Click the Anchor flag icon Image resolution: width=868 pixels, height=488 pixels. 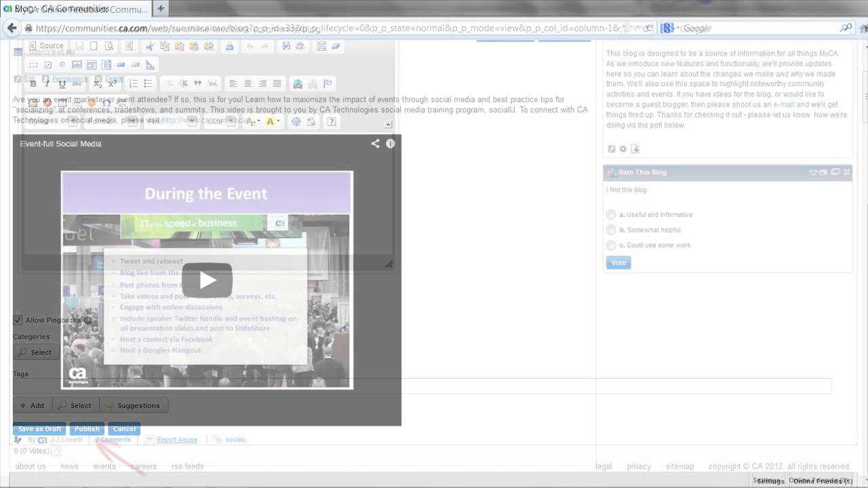click(327, 84)
